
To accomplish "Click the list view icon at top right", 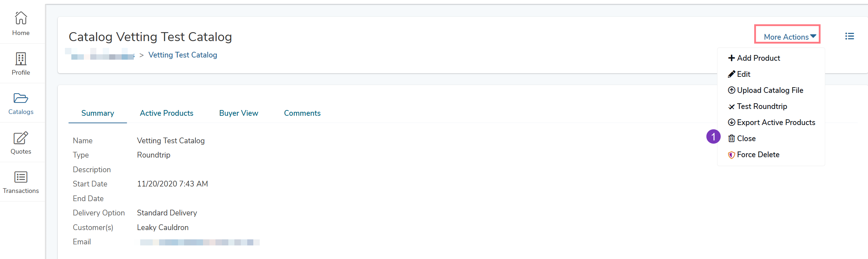I will coord(849,36).
